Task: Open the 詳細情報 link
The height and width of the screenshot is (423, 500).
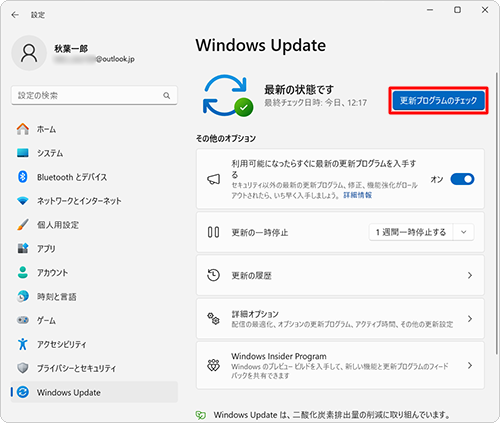Action: pos(358,195)
